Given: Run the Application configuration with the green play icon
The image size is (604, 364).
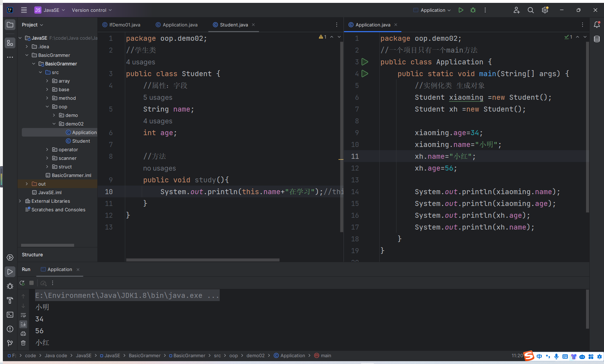Looking at the screenshot, I should 461,10.
